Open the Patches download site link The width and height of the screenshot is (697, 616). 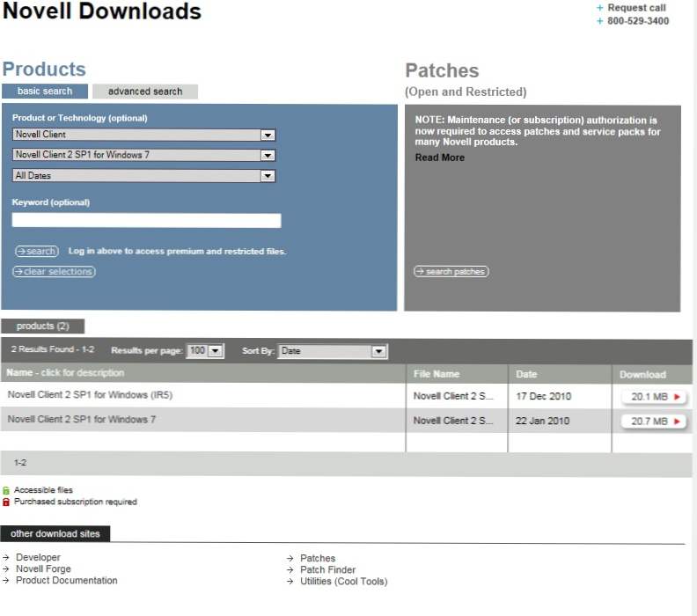pyautogui.click(x=318, y=558)
